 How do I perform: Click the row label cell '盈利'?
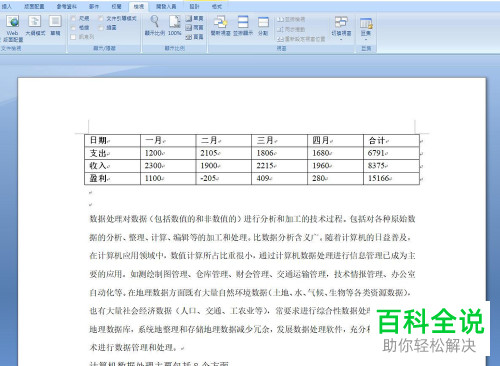point(113,178)
